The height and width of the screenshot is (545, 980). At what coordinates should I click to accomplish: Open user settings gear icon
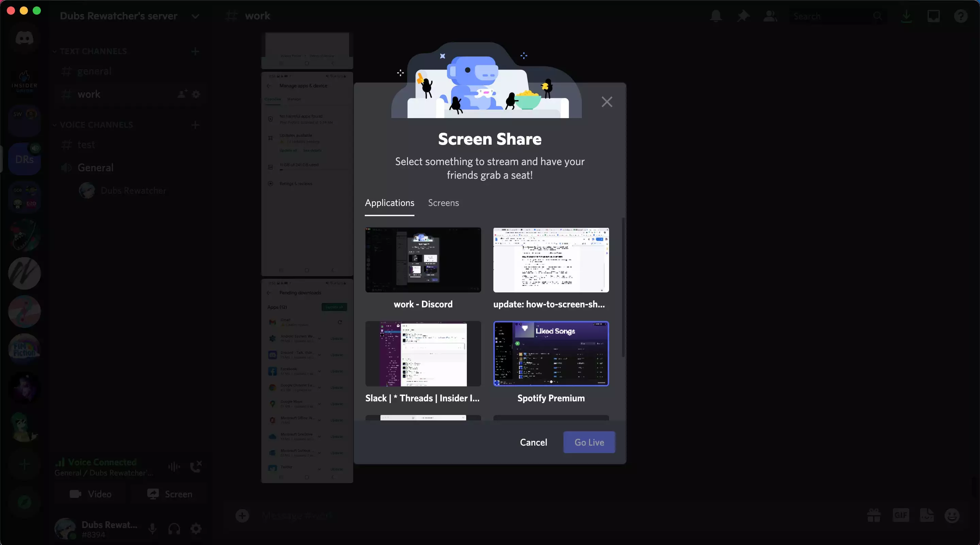click(196, 528)
